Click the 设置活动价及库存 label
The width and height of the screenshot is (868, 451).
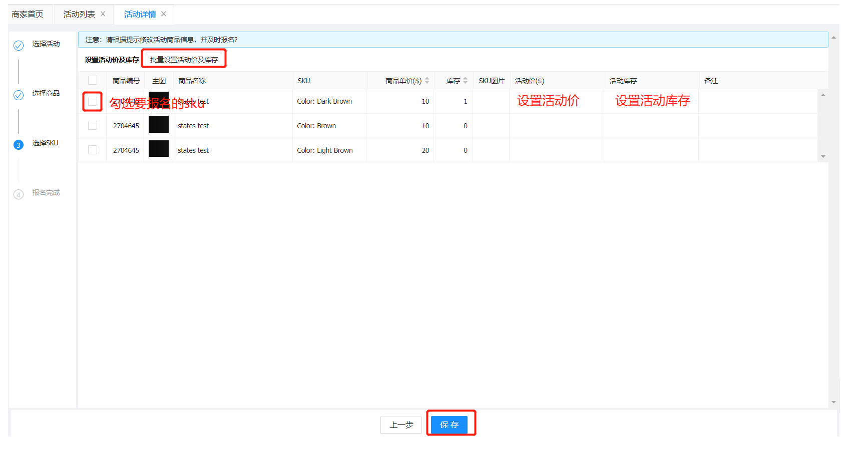pyautogui.click(x=112, y=60)
